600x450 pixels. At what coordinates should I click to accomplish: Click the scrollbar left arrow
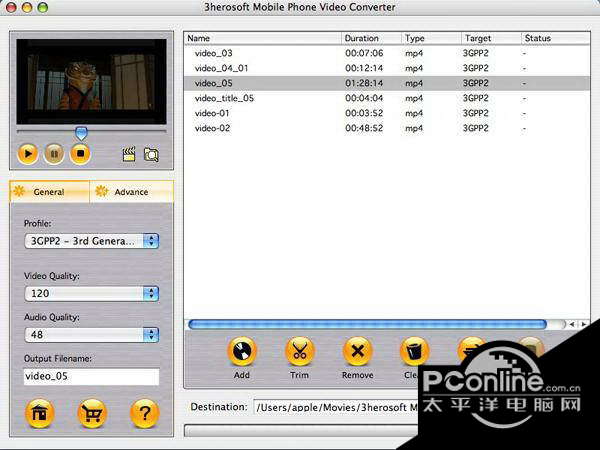pos(572,324)
